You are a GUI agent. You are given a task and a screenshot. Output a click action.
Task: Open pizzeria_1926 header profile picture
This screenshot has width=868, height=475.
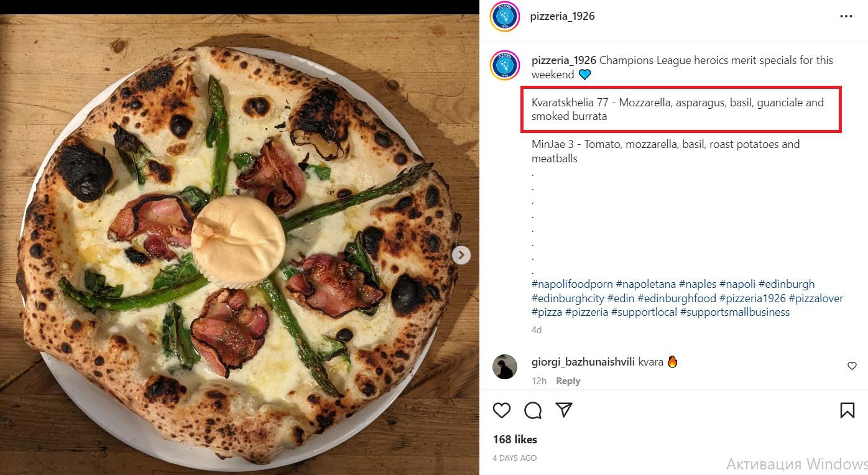[x=505, y=17]
